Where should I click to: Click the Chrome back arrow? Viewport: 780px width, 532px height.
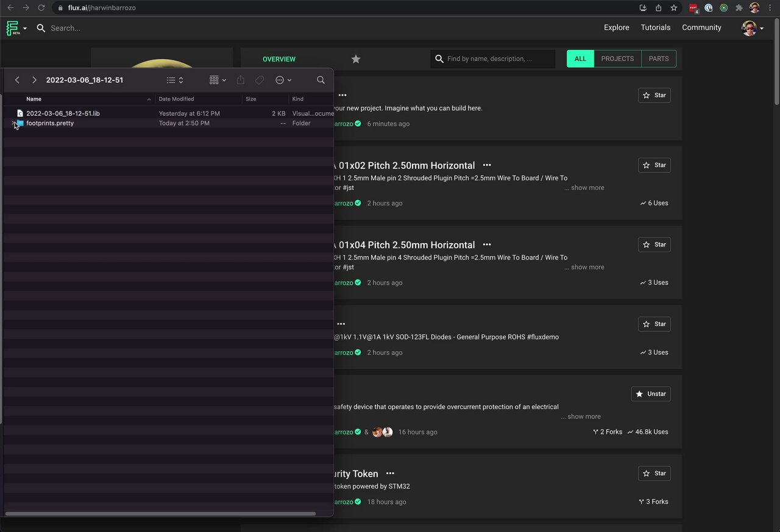(10, 8)
